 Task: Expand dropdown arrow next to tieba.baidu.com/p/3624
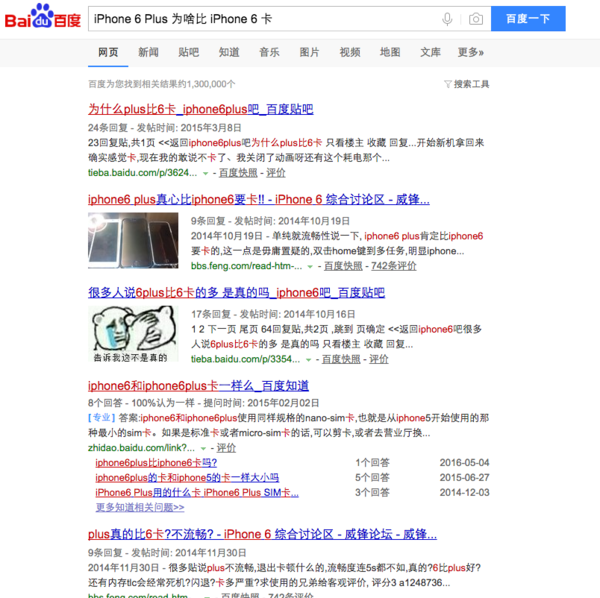coord(205,173)
